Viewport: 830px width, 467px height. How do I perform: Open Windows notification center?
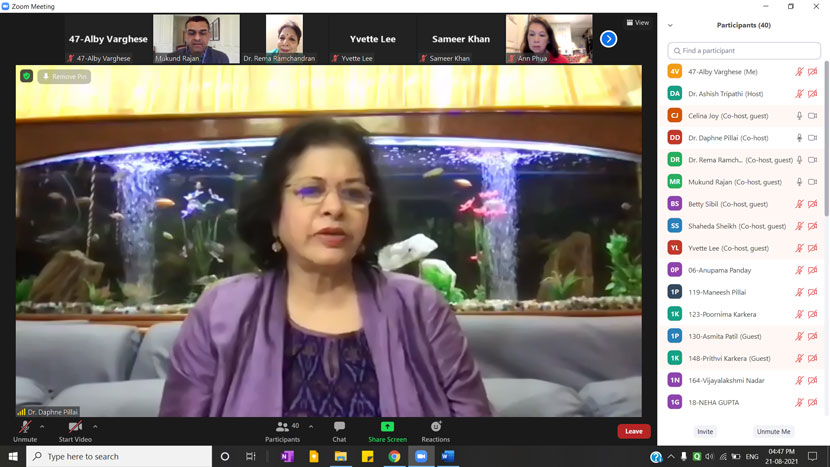813,456
